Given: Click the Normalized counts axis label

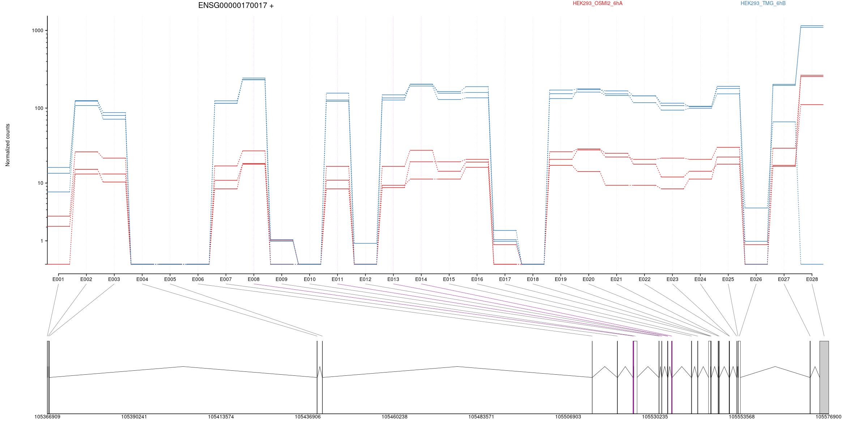Looking at the screenshot, I should tap(8, 145).
